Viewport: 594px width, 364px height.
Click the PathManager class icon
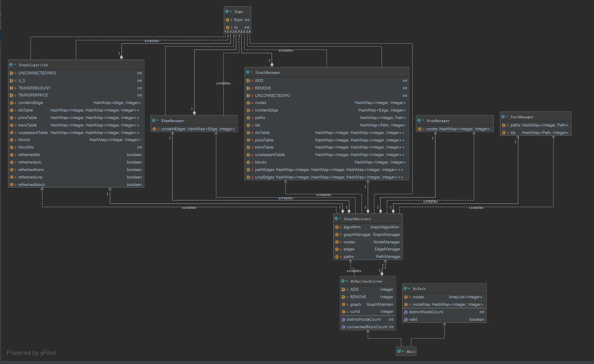pyautogui.click(x=503, y=117)
